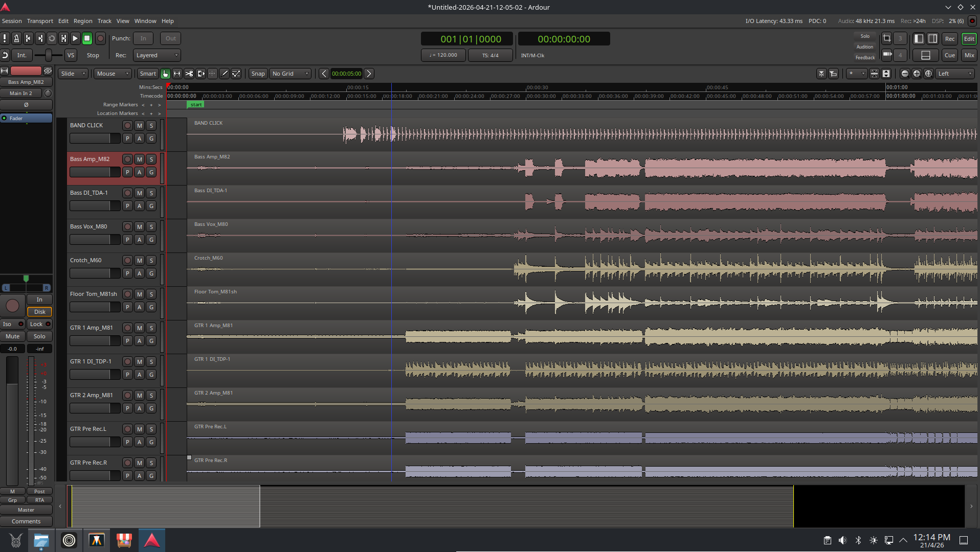Select the Grab mode hand tool
This screenshot has width=980, height=552.
[165, 74]
